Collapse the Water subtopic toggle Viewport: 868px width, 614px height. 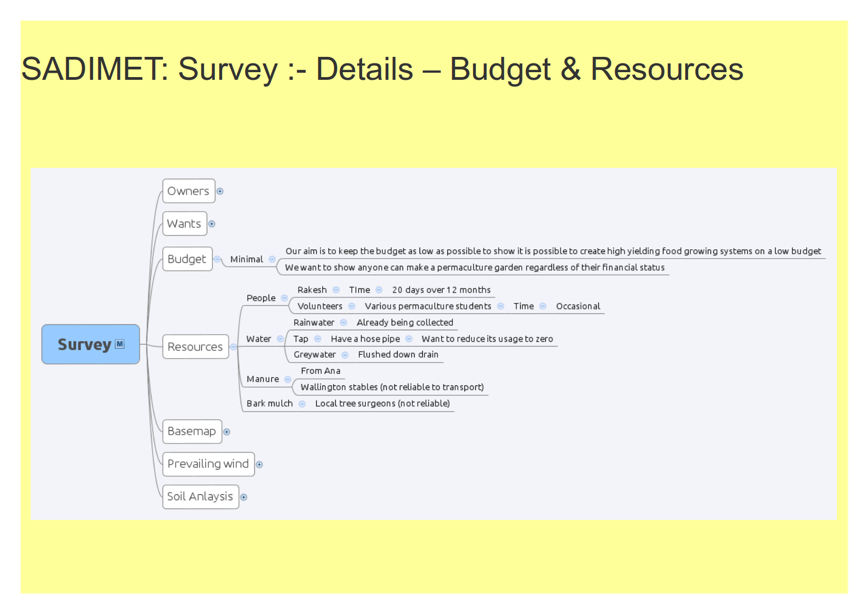[x=280, y=339]
